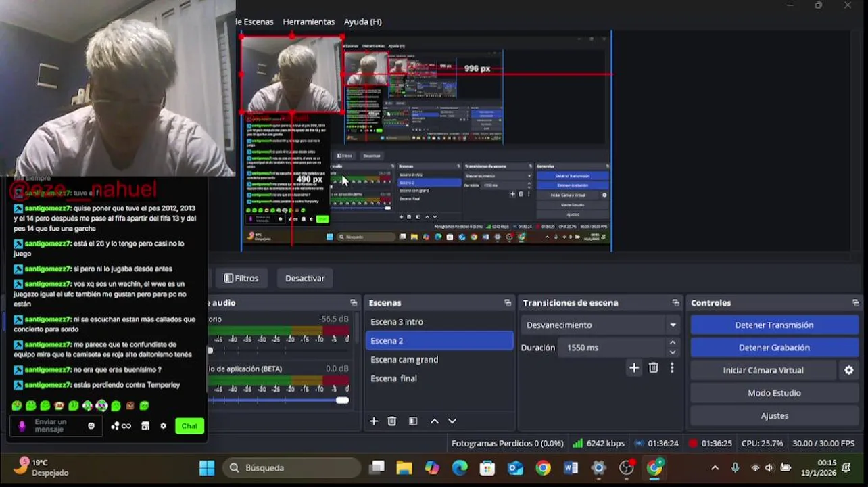Select the webcam source in the preview
Image resolution: width=868 pixels, height=487 pixels.
pos(292,74)
